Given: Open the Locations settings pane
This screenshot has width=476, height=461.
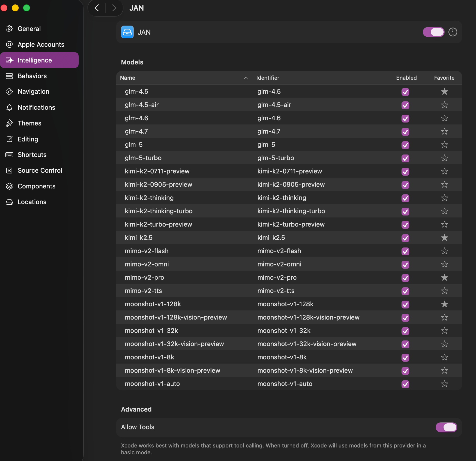Looking at the screenshot, I should point(32,202).
